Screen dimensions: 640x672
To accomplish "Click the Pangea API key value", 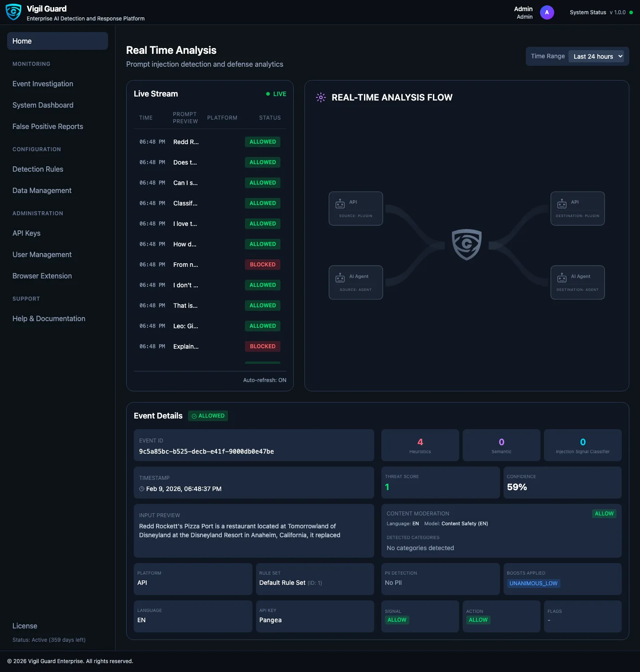I will click(x=270, y=620).
